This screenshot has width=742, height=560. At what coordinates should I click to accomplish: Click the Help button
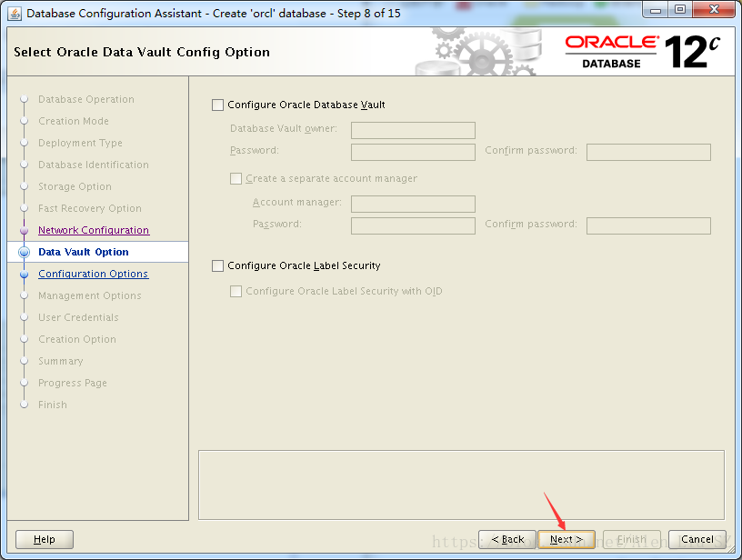point(45,539)
